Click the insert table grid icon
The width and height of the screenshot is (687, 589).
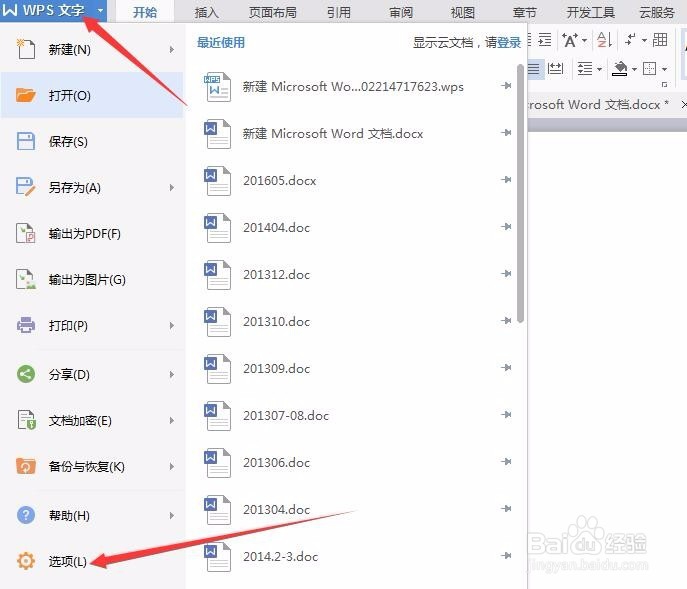click(x=660, y=40)
